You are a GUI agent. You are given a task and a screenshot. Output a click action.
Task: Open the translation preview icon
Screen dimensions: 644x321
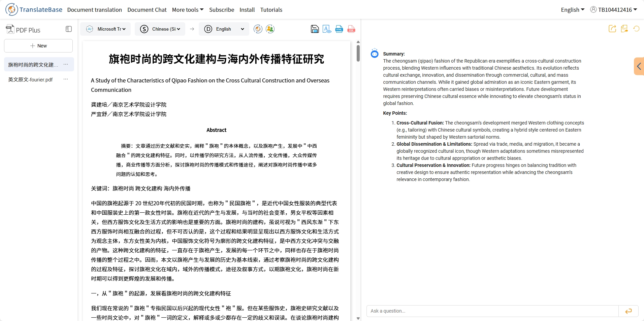[x=327, y=29]
